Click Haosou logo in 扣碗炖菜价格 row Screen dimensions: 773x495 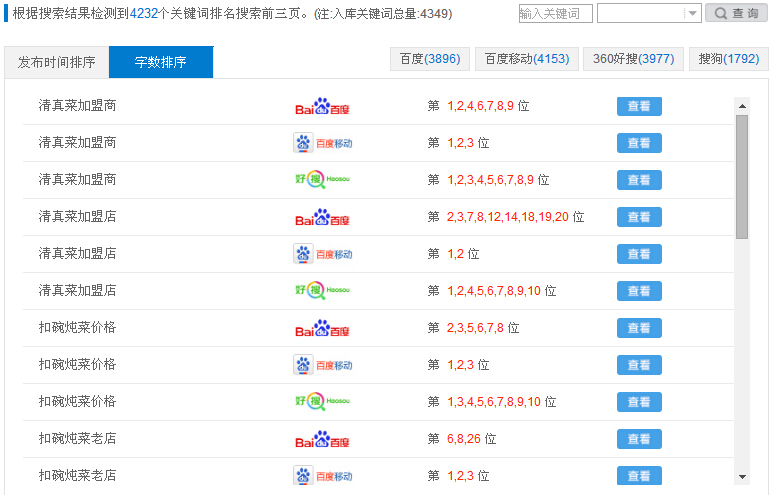(322, 401)
